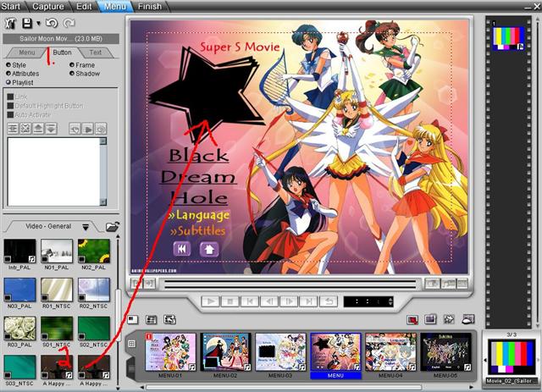Click the Language text button in the preview

tap(199, 215)
